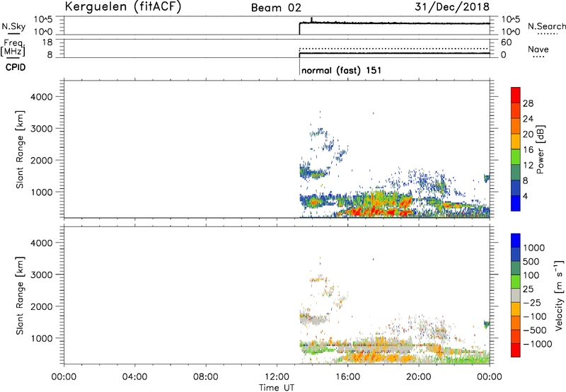Click the Slant Range [km] label of power panel
The image size is (566, 392).
[20, 149]
